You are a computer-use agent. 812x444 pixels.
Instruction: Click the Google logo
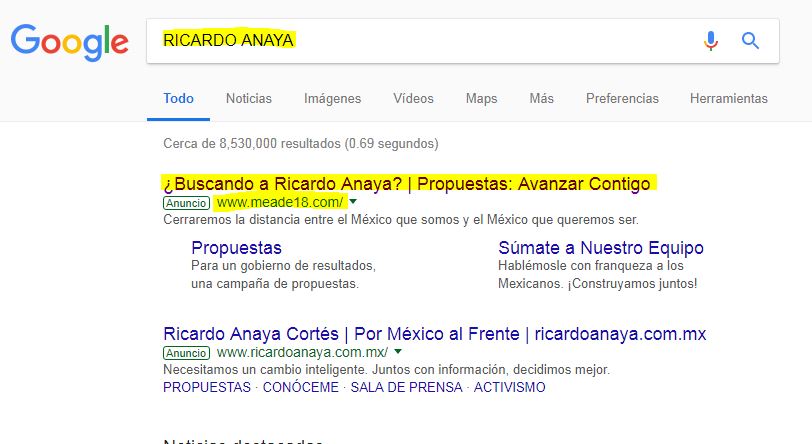tap(69, 41)
